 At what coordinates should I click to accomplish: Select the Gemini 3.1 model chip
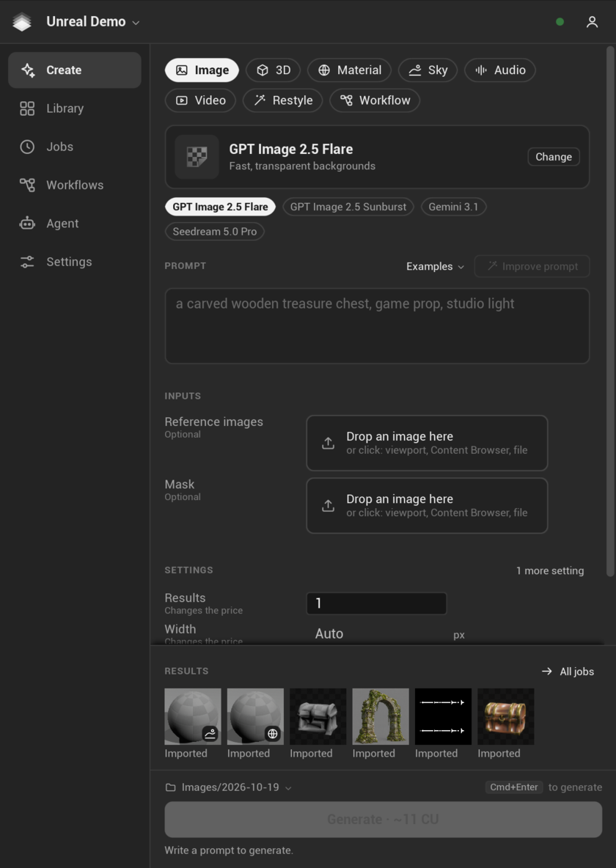[454, 207]
